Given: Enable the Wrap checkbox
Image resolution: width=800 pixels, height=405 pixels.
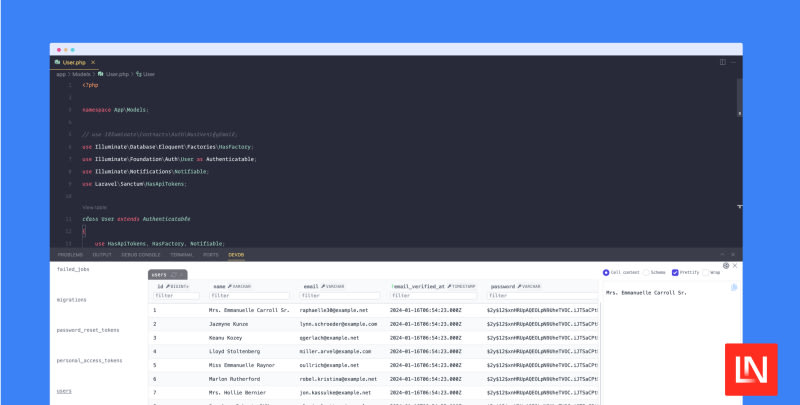Looking at the screenshot, I should [x=708, y=272].
